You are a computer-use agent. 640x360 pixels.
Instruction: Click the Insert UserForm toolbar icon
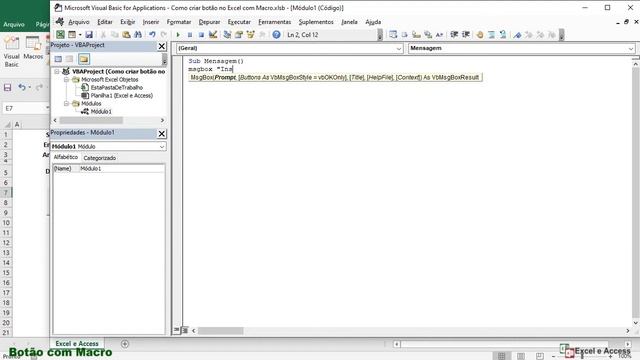pos(72,35)
